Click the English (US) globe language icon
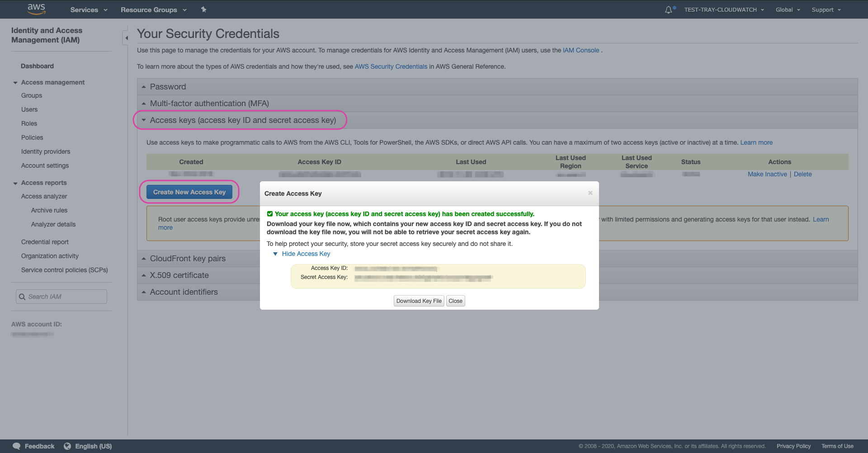 [x=67, y=446]
